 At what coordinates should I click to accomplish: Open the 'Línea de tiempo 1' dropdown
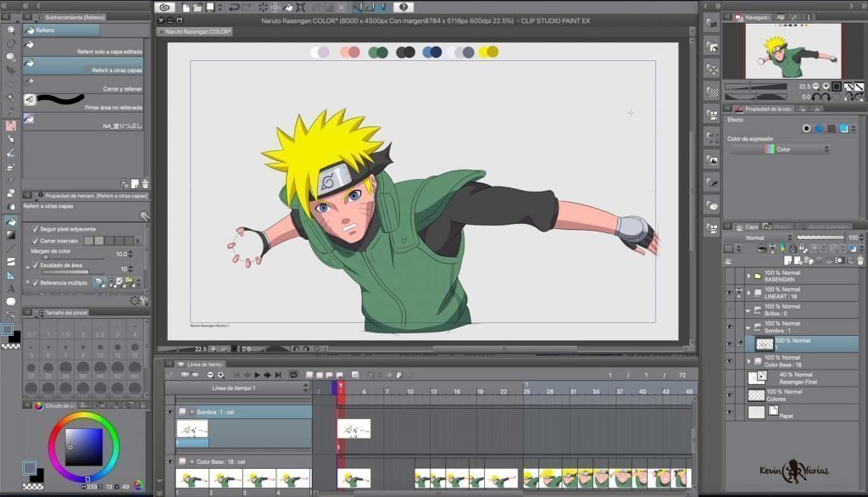238,388
